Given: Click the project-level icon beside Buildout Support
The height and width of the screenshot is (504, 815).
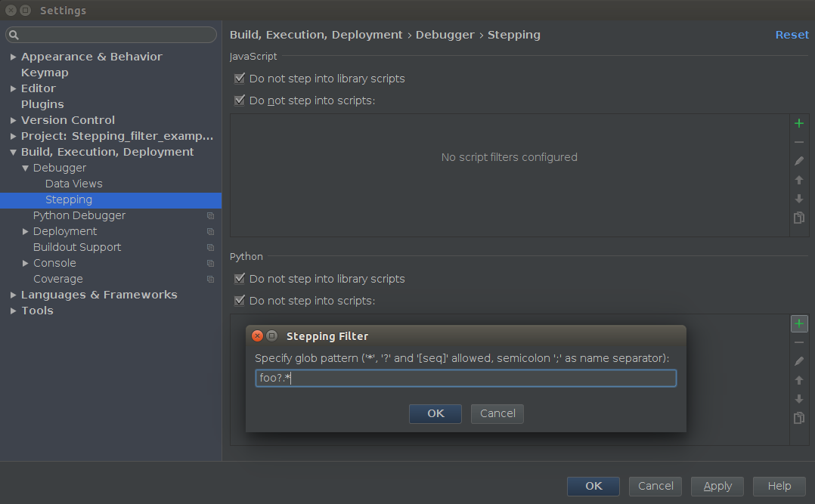Looking at the screenshot, I should (x=210, y=247).
